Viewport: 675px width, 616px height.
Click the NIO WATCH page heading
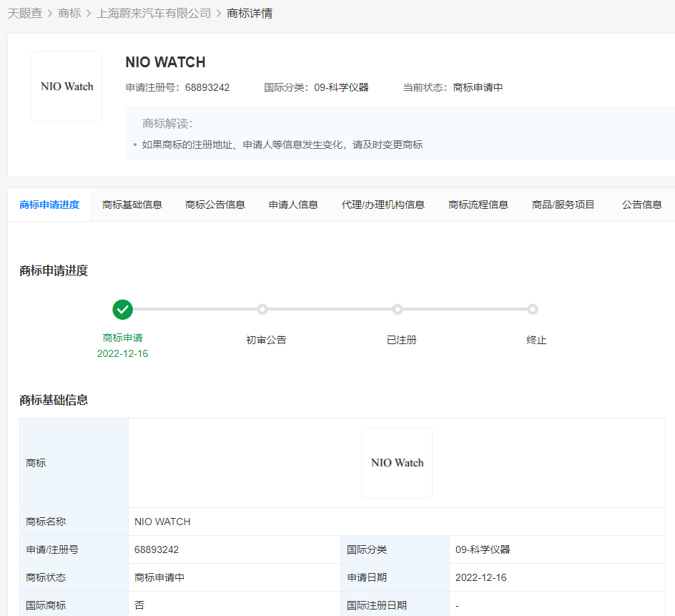165,62
